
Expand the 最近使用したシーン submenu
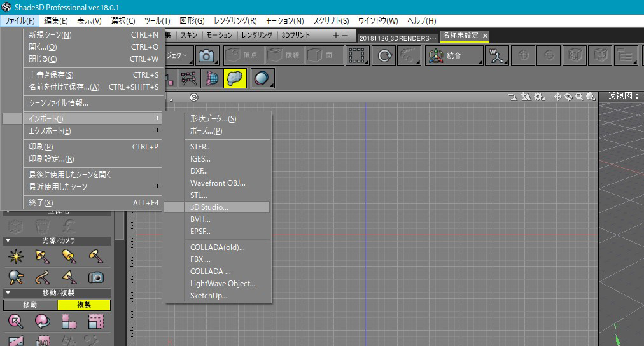click(x=94, y=187)
